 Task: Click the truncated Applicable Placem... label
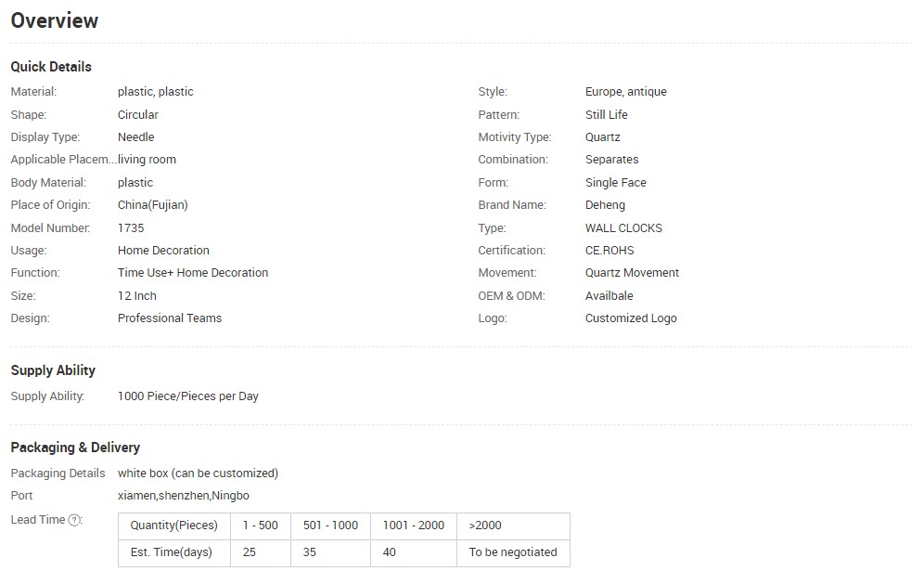point(64,160)
